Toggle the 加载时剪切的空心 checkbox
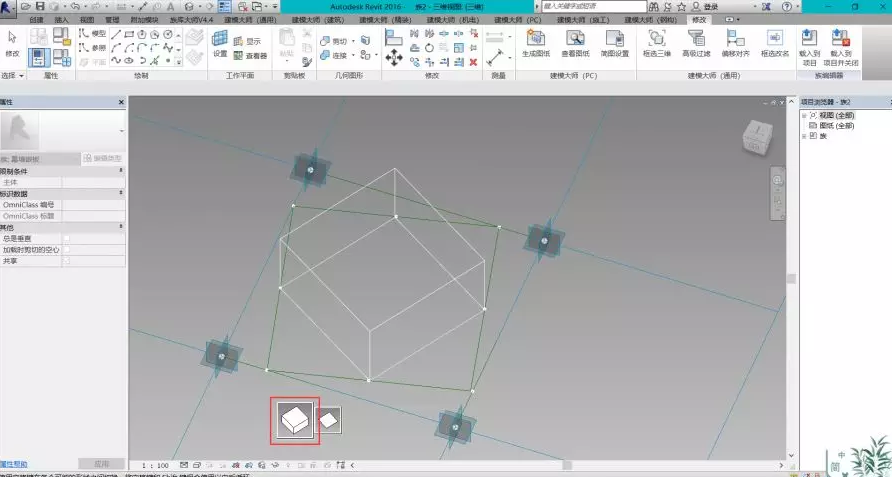Screen dimensions: 892x477 (67, 250)
